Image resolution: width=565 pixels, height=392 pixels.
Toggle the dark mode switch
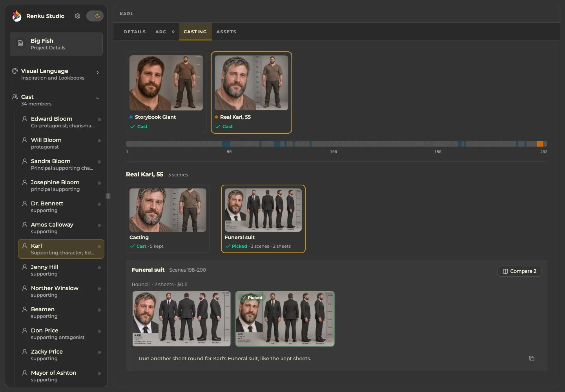[x=95, y=16]
